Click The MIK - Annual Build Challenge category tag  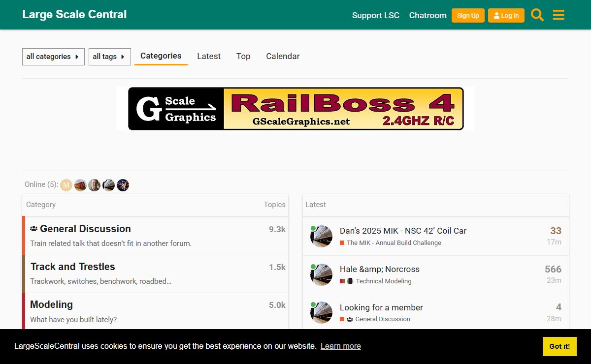[x=391, y=243]
